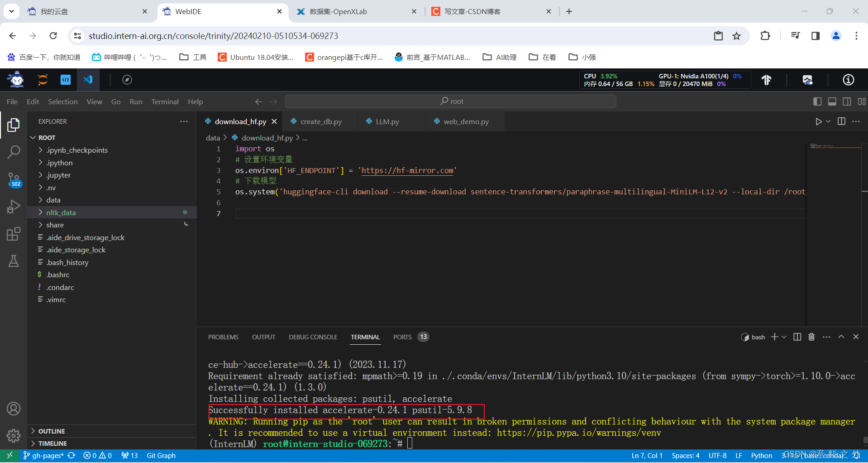Split the terminal panel
The width and height of the screenshot is (868, 463).
797,337
